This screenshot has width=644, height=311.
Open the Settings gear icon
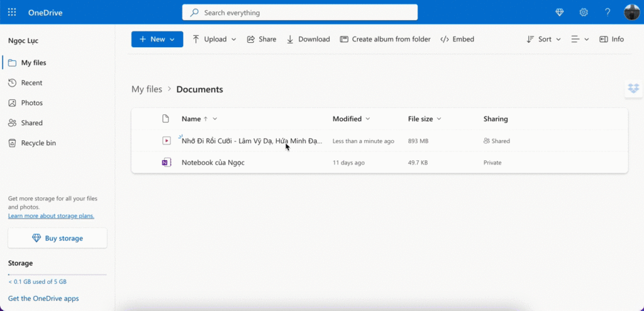584,13
